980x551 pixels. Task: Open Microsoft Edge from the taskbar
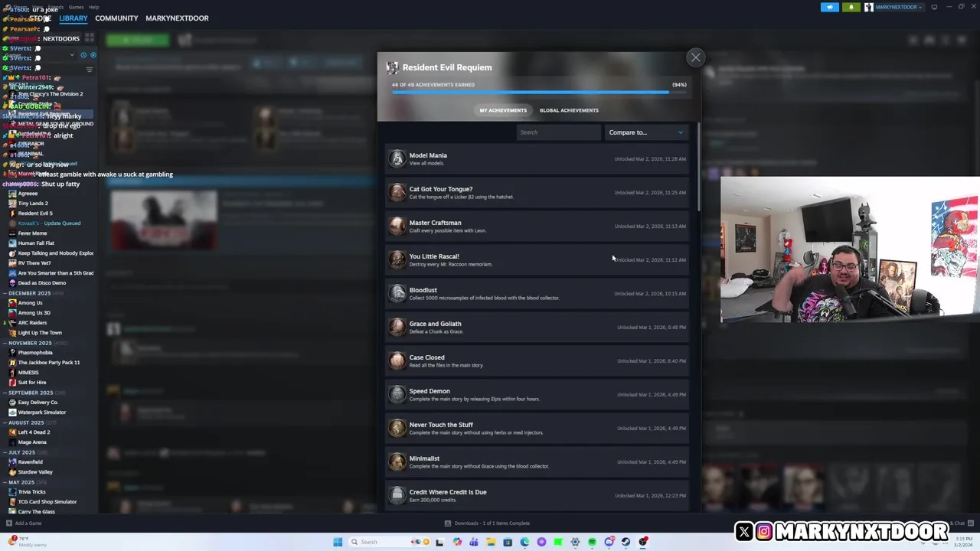click(x=524, y=542)
